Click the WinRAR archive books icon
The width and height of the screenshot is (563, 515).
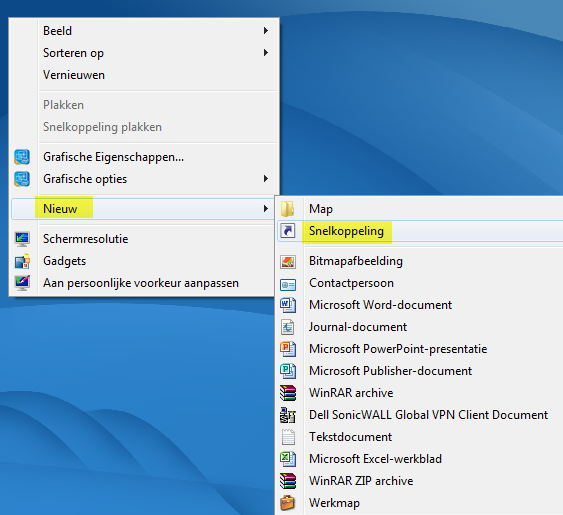pos(288,393)
